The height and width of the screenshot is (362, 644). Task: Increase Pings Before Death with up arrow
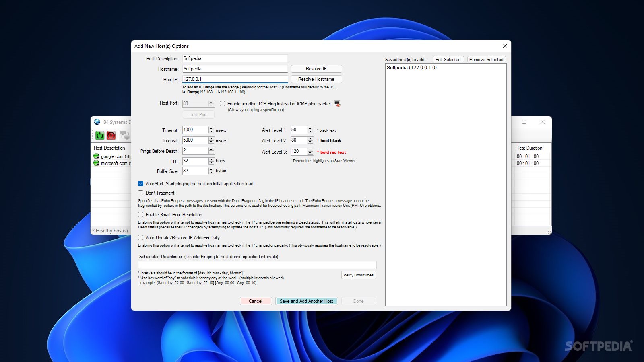click(211, 149)
